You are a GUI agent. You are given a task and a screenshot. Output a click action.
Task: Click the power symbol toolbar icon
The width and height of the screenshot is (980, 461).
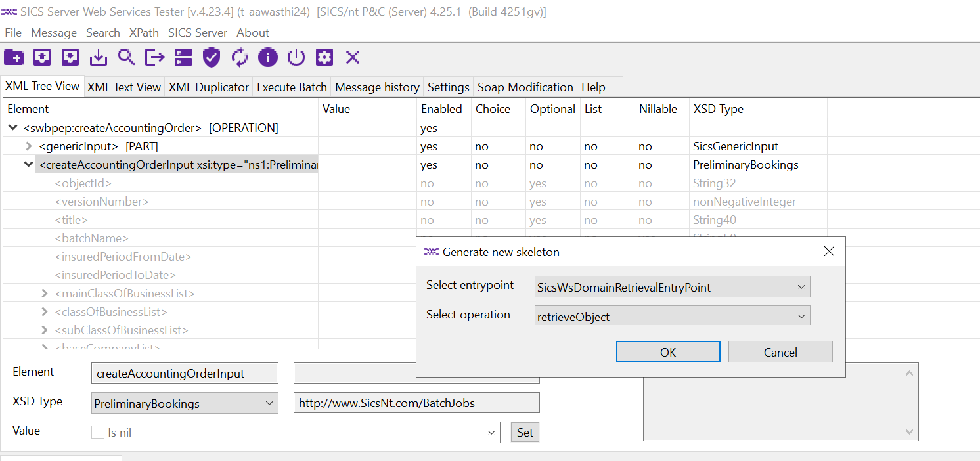pyautogui.click(x=296, y=58)
